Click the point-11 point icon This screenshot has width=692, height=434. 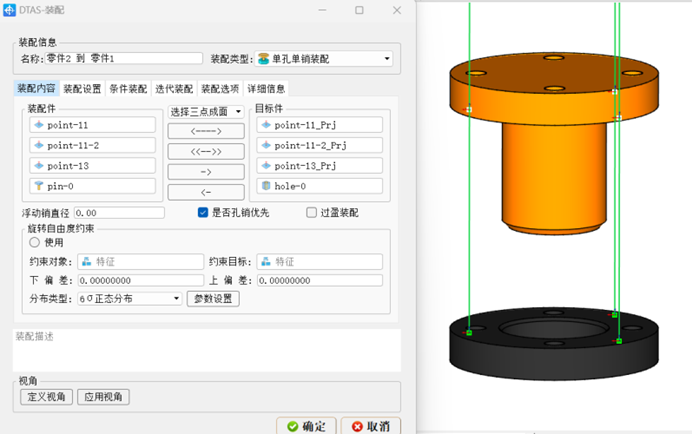(39, 125)
